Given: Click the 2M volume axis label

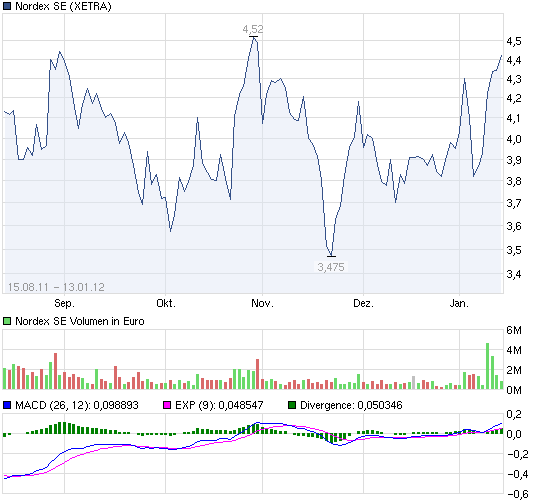Looking at the screenshot, I should 514,370.
